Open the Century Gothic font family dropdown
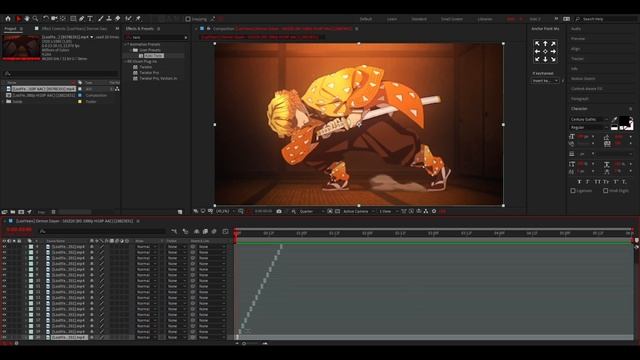Screen dimensions: 640x360 589,119
